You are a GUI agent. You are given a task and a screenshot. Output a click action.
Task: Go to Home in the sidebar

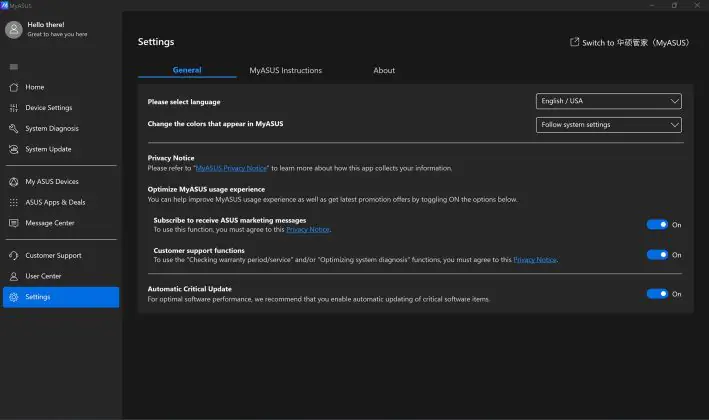coord(35,87)
